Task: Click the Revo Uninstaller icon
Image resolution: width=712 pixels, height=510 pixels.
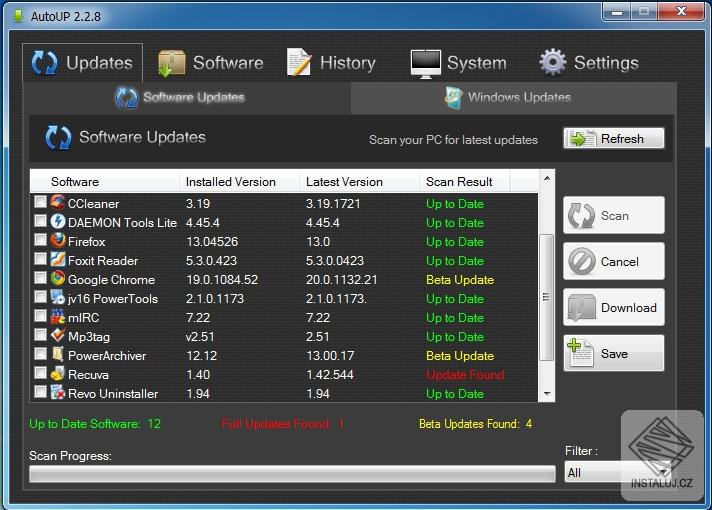Action: click(58, 392)
